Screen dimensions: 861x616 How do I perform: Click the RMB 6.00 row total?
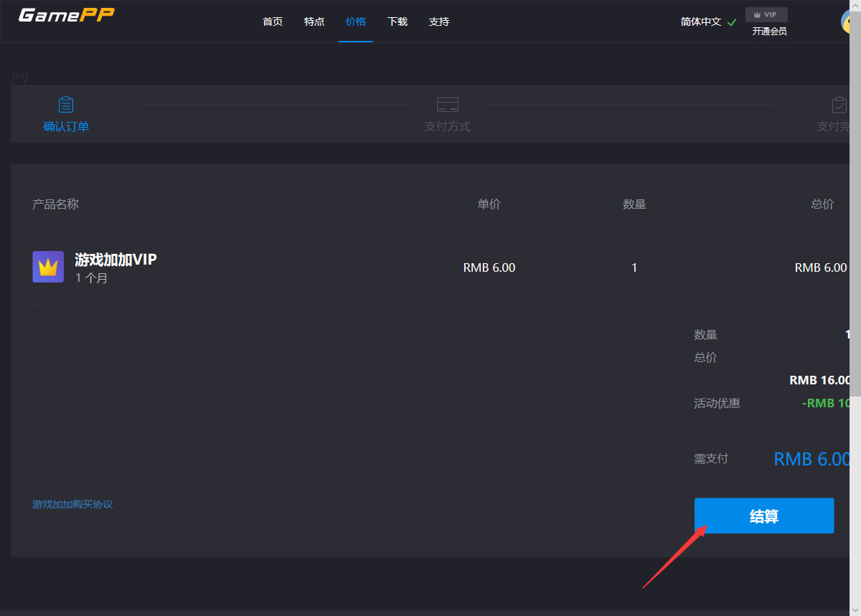click(821, 267)
